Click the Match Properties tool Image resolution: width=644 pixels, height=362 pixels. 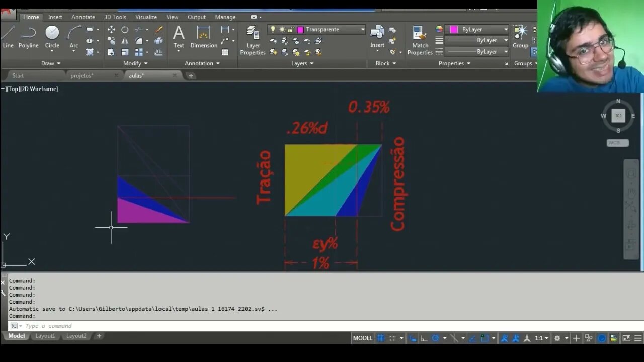pos(420,40)
